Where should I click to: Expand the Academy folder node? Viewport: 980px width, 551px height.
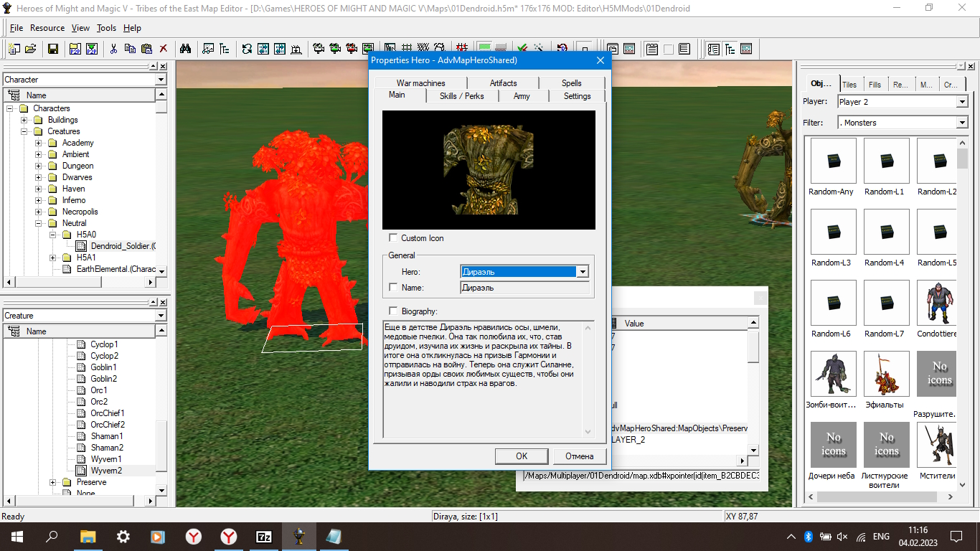(x=39, y=143)
